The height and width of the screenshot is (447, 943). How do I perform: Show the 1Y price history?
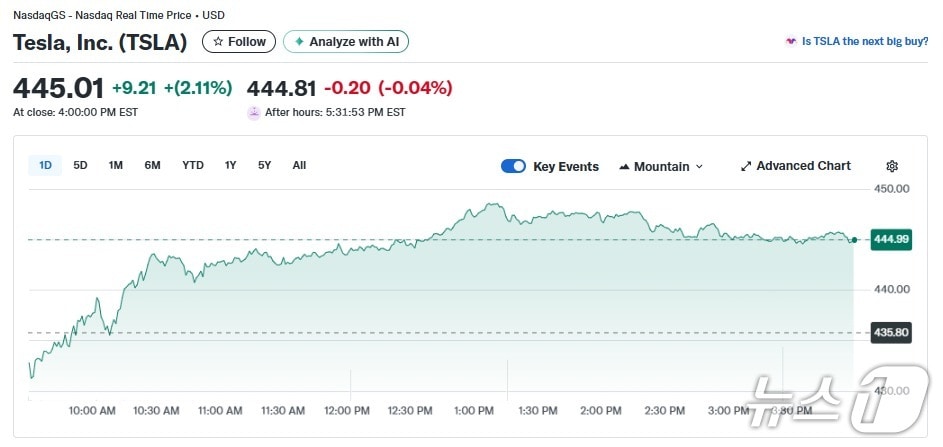(231, 165)
